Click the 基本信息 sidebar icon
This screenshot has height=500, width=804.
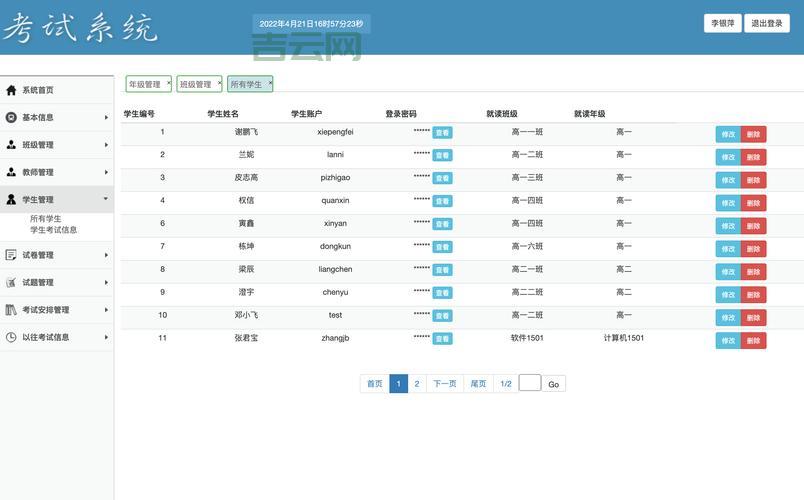(11, 117)
